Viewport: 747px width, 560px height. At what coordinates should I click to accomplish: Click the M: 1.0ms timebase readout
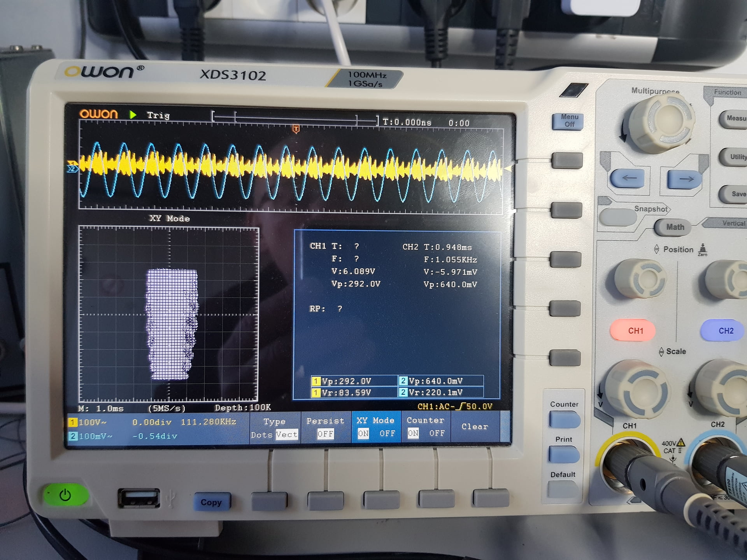(x=101, y=409)
